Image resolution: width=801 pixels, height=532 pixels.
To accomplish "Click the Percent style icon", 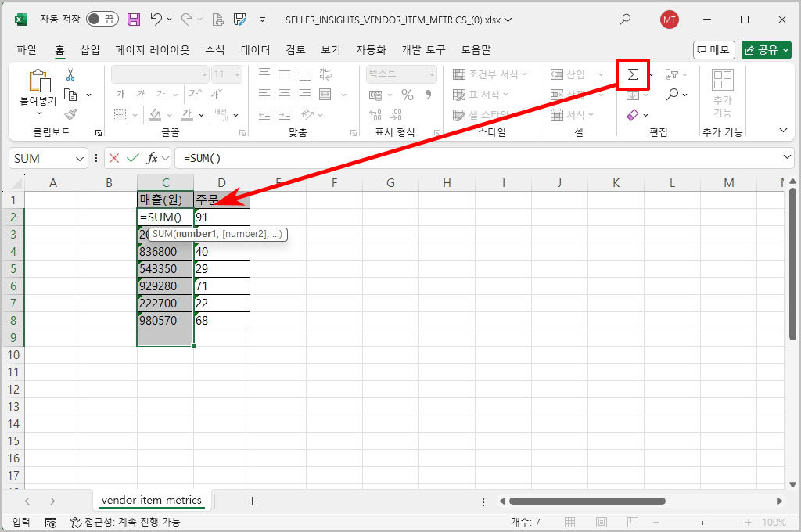I will (407, 95).
